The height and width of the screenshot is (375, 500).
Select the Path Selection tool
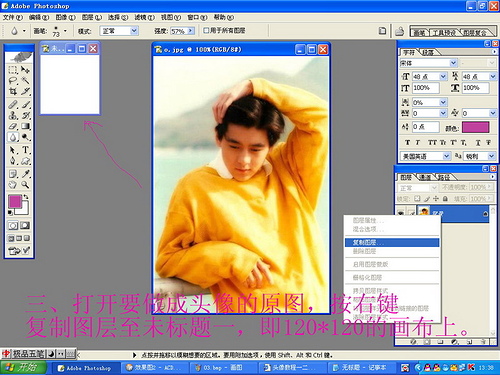(13, 150)
